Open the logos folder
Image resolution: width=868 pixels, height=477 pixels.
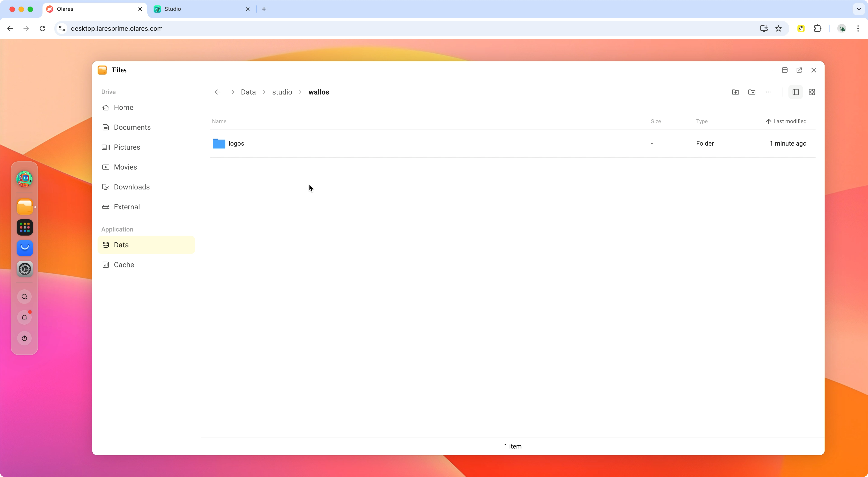pos(236,143)
